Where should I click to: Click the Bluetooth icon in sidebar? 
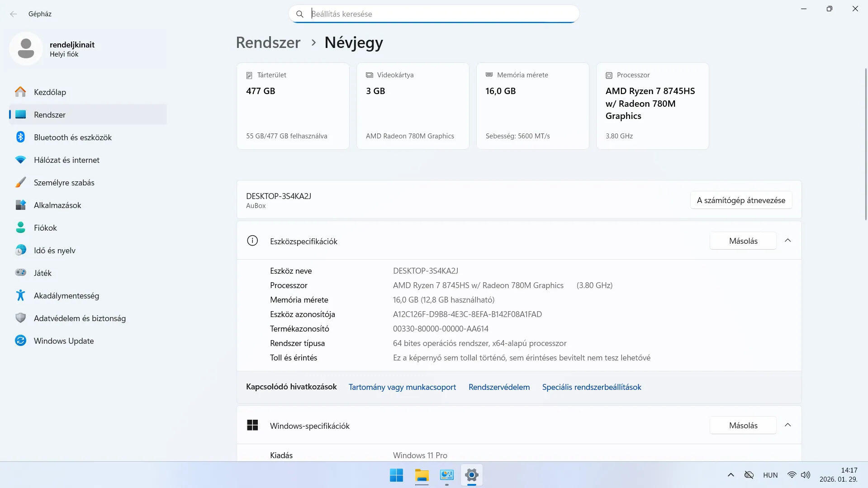(20, 137)
